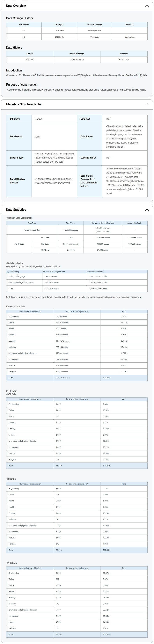The image size is (154, 644).
Task: Click the 2024-10-30 date cell
Action: [59, 30]
